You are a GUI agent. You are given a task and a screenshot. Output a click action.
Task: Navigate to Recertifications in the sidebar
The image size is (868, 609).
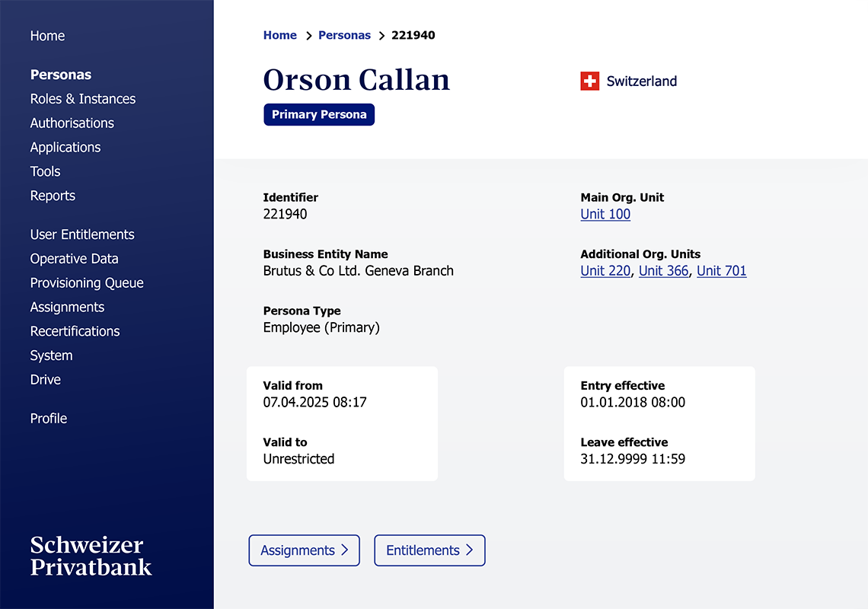coord(75,331)
